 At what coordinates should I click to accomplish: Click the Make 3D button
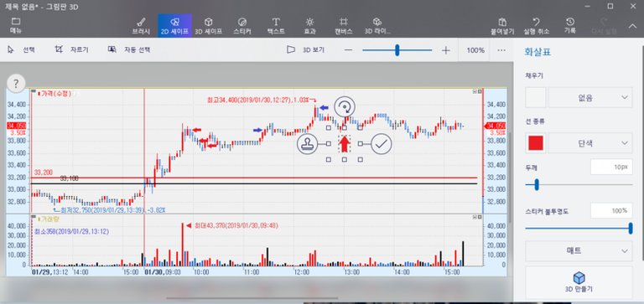click(x=579, y=282)
